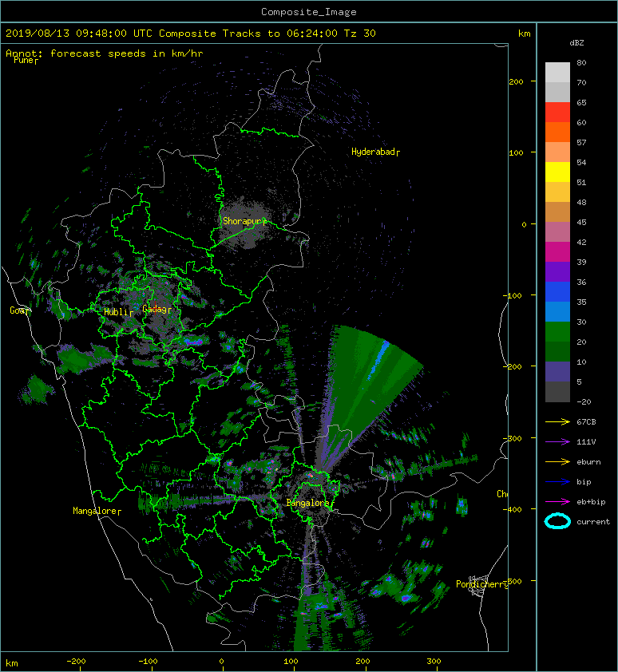
Task: Click the magenta eb+bip arrow in legend
Action: tap(557, 501)
